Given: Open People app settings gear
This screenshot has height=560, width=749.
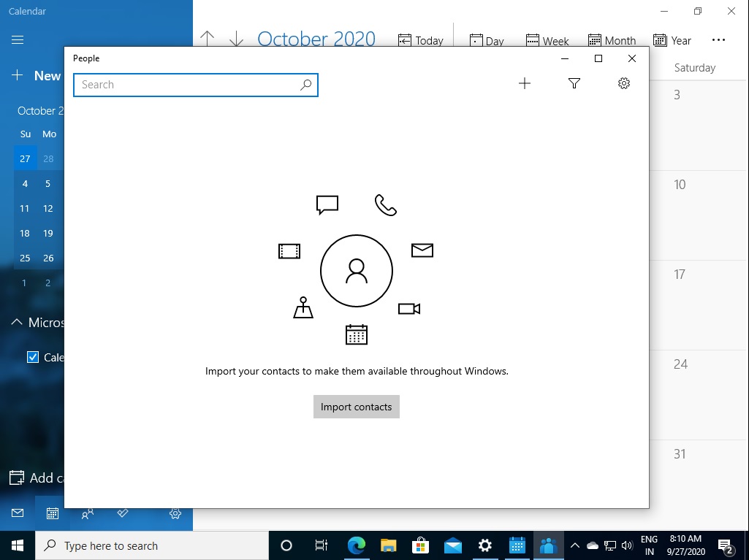Looking at the screenshot, I should pos(623,83).
